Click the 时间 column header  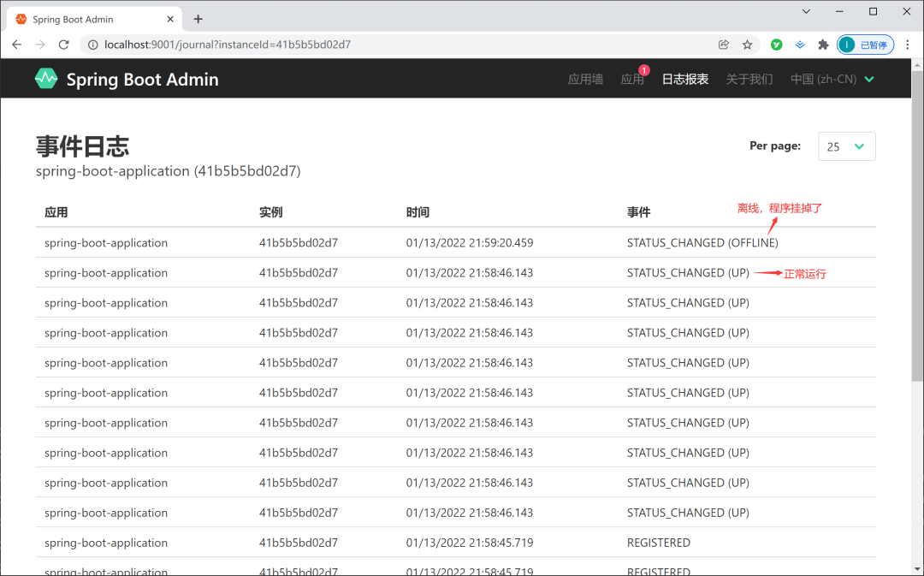click(x=418, y=212)
